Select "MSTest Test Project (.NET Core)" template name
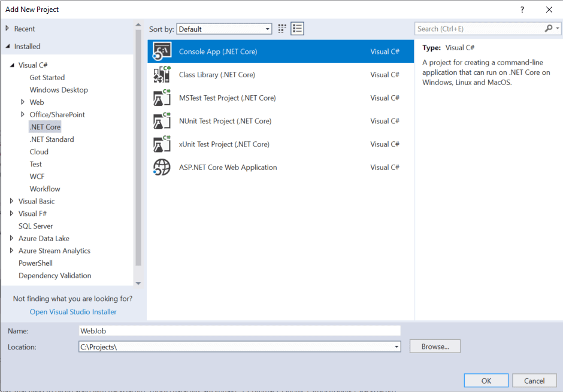This screenshot has width=563, height=392. click(227, 98)
